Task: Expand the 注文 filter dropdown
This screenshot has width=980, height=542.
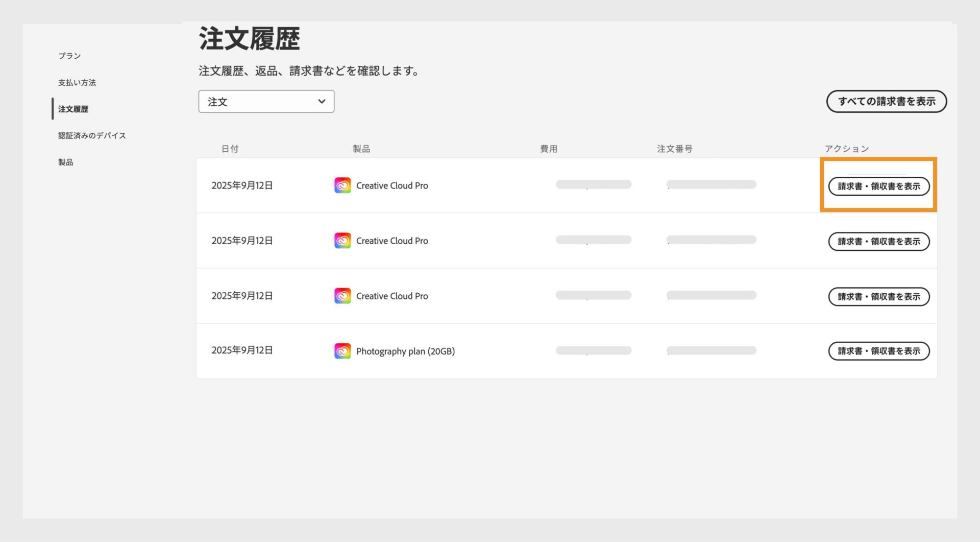Action: [x=266, y=102]
